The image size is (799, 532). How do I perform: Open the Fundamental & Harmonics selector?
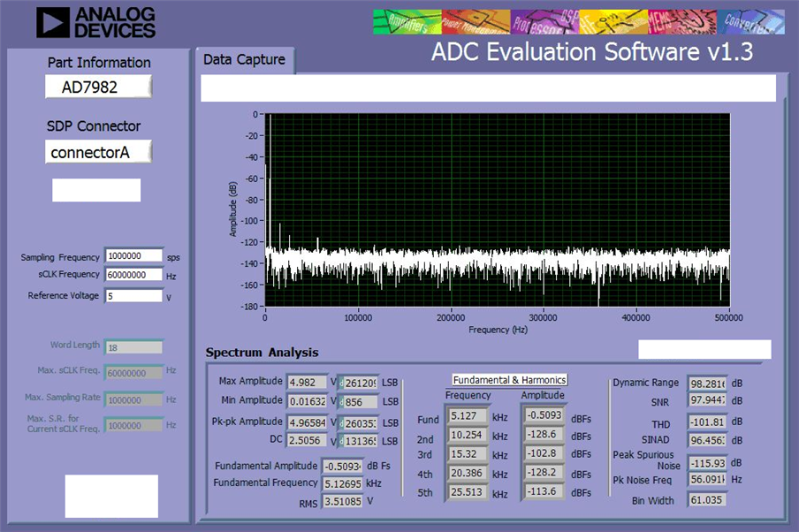(x=510, y=380)
